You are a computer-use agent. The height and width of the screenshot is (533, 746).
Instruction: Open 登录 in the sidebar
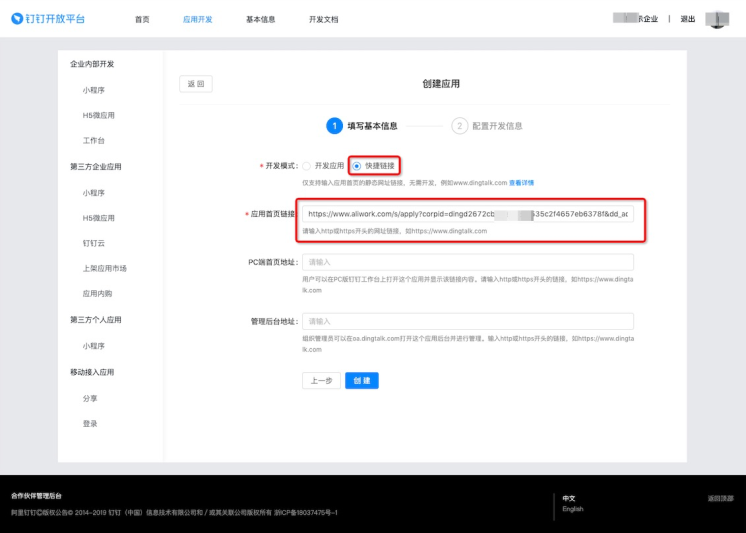pyautogui.click(x=90, y=424)
